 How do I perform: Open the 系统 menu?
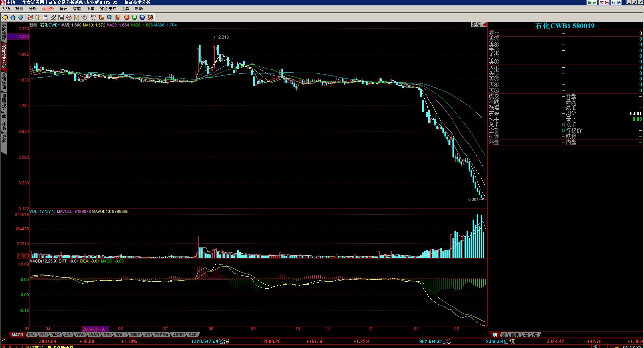point(6,9)
